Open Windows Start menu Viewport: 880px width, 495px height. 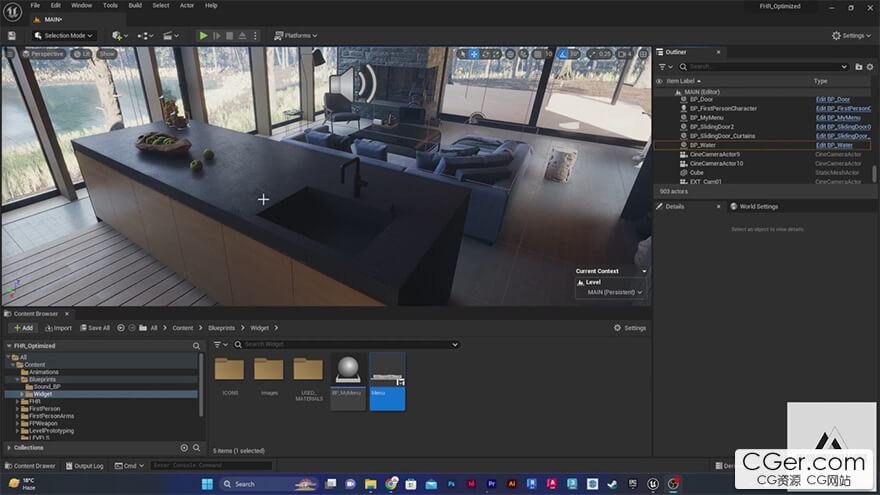(207, 484)
